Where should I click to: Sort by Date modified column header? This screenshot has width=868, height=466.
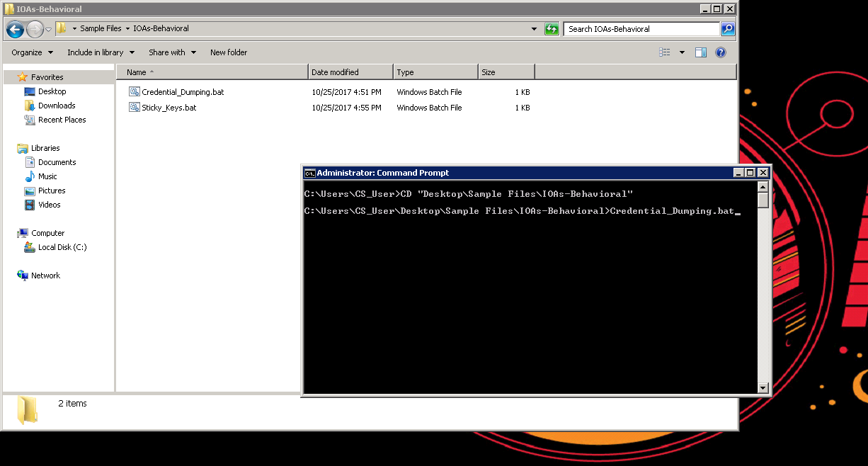[x=350, y=72]
